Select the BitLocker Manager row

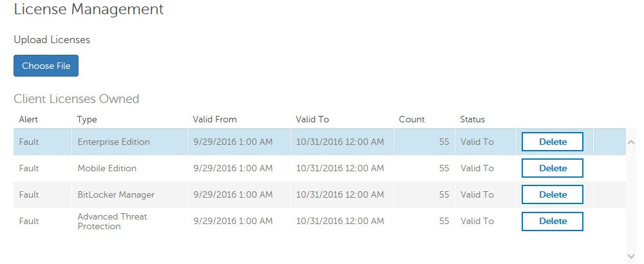[x=116, y=194]
